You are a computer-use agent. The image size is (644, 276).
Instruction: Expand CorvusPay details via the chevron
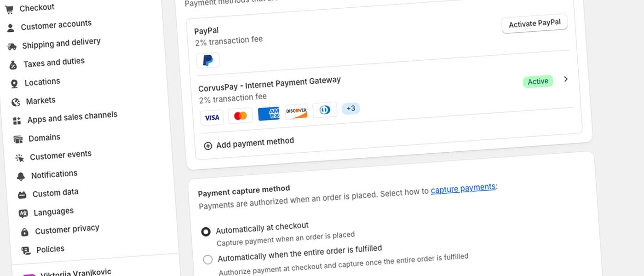click(x=566, y=79)
